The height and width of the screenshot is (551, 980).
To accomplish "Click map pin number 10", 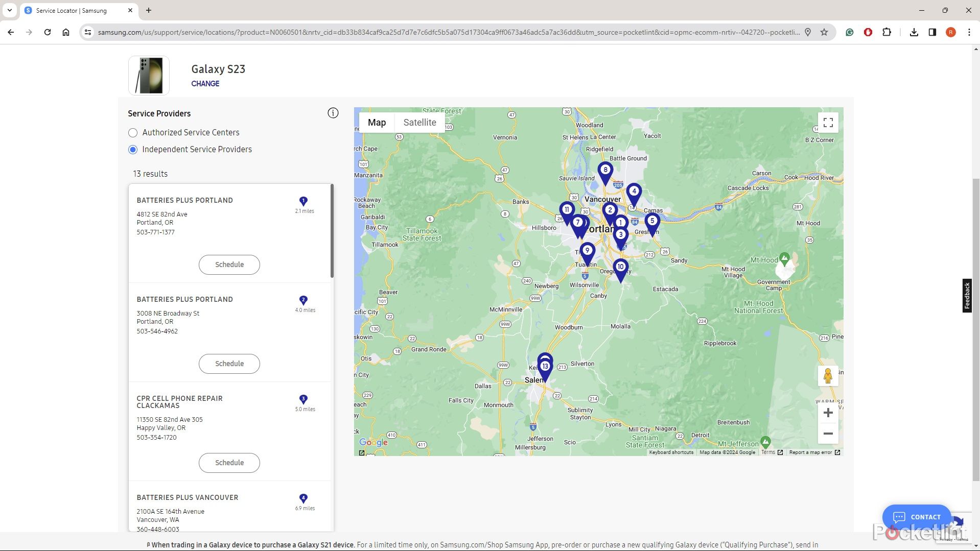I will click(x=620, y=270).
